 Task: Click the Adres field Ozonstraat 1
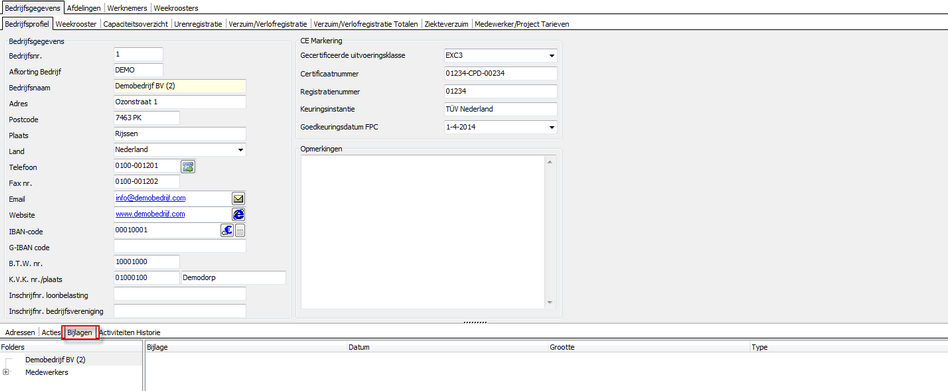(x=180, y=102)
